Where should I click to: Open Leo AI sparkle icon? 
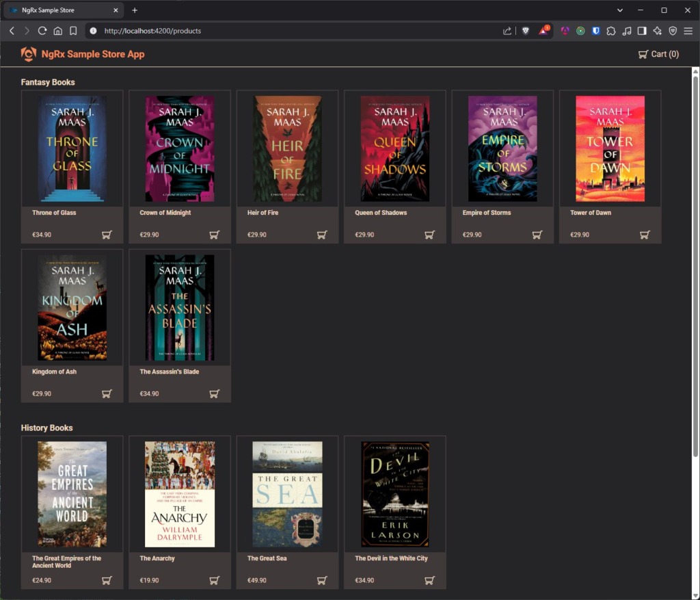click(657, 31)
